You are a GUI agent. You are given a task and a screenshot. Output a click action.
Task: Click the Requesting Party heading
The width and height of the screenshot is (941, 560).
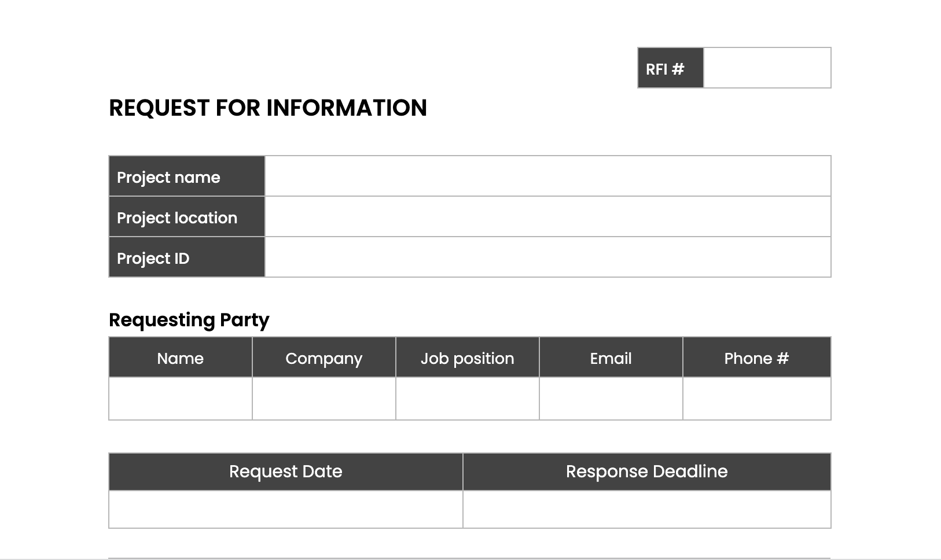pos(189,320)
